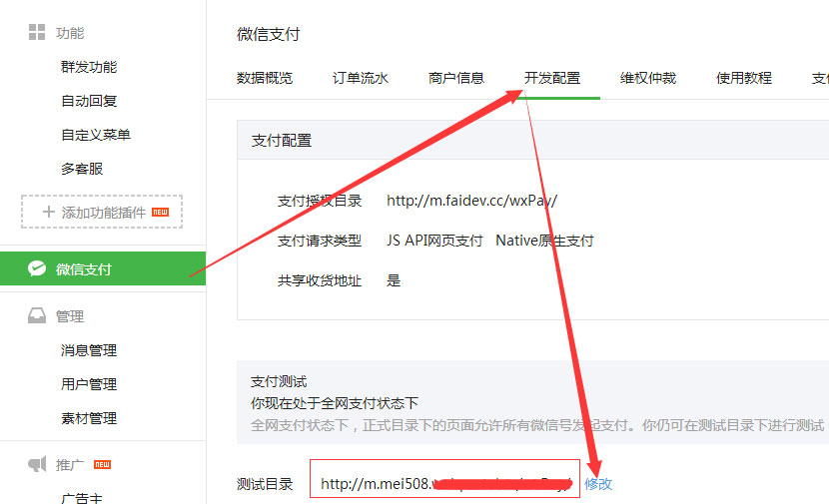829x504 pixels.
Task: Click the JS API网页支付 text
Action: pyautogui.click(x=434, y=241)
